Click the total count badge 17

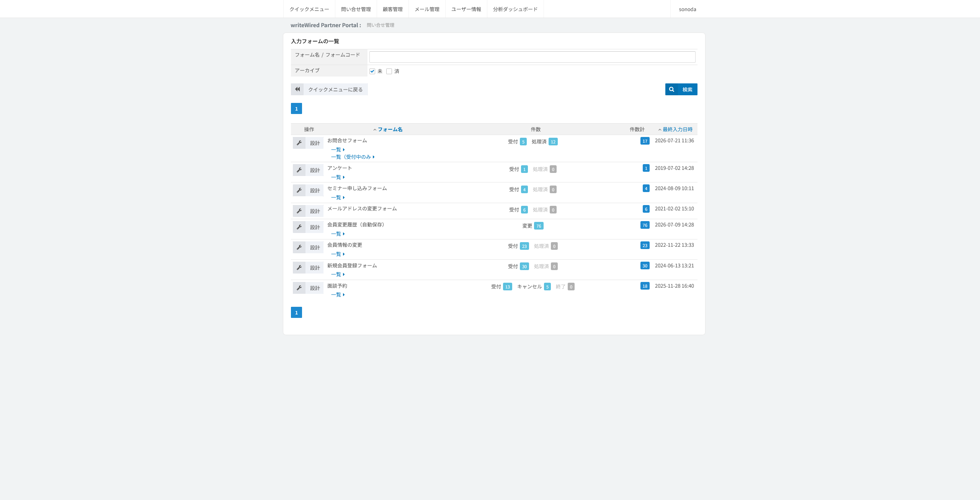(x=645, y=141)
